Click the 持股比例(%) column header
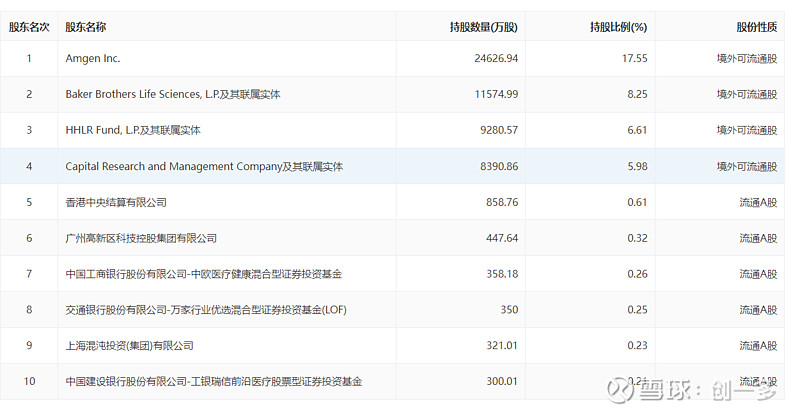 pos(618,27)
